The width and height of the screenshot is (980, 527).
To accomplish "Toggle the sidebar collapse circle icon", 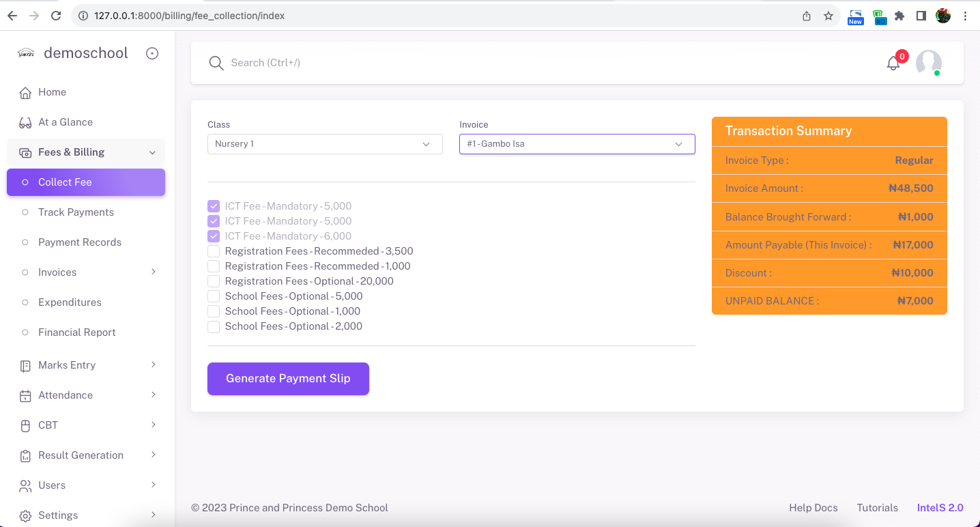I will coord(152,53).
